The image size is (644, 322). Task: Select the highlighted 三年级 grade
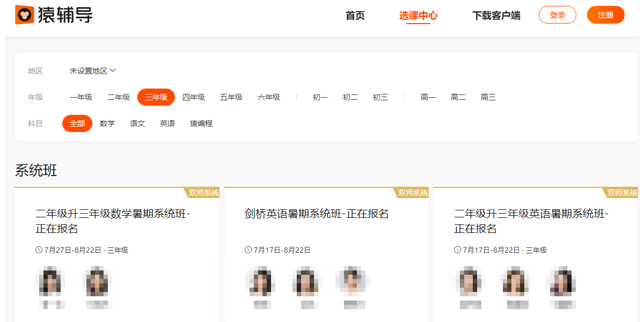[x=156, y=97]
